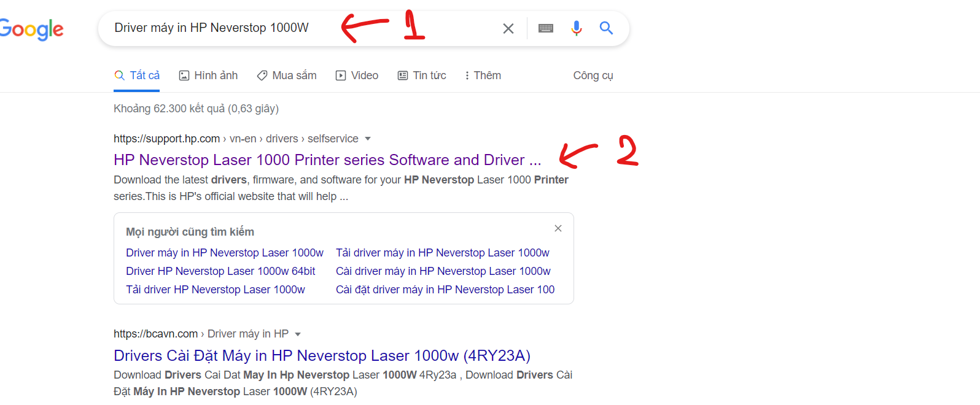The width and height of the screenshot is (980, 405).
Task: Clear the search box with the X icon
Action: coord(508,28)
